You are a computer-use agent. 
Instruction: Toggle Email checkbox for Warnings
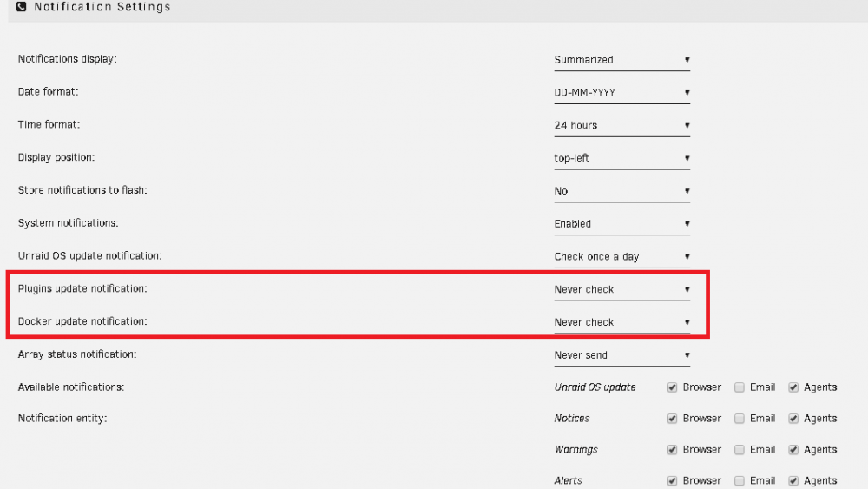[739, 450]
